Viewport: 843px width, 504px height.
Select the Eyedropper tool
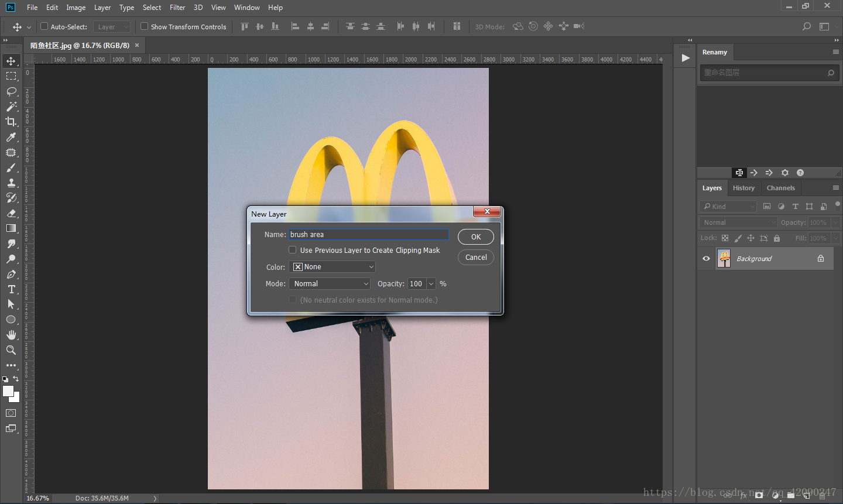click(x=11, y=137)
